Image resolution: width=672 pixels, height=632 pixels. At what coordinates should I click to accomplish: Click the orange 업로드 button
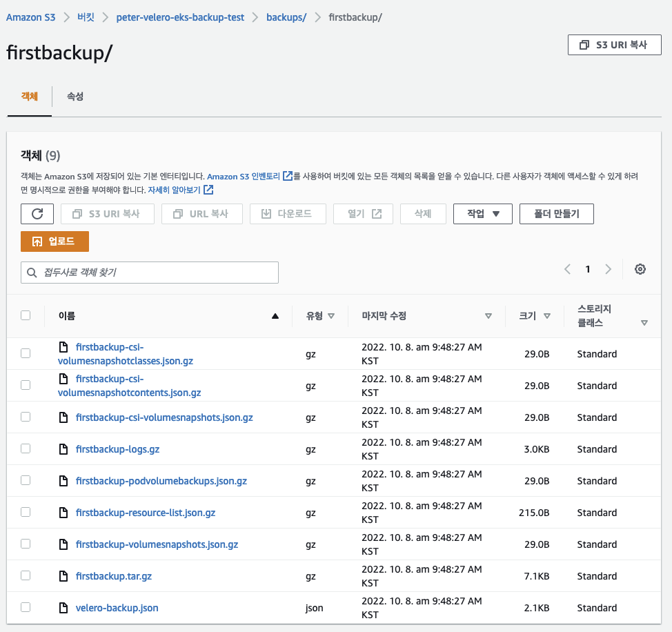55,241
